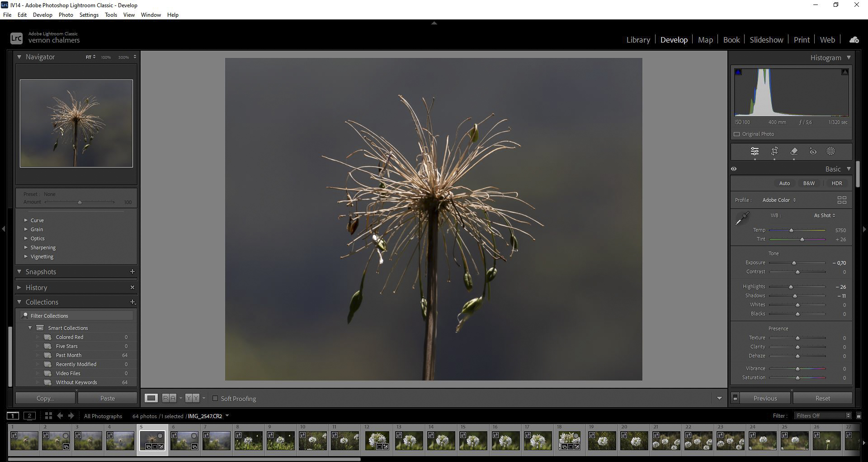Add a new snapshot with plus icon
The height and width of the screenshot is (462, 868).
[x=132, y=271]
